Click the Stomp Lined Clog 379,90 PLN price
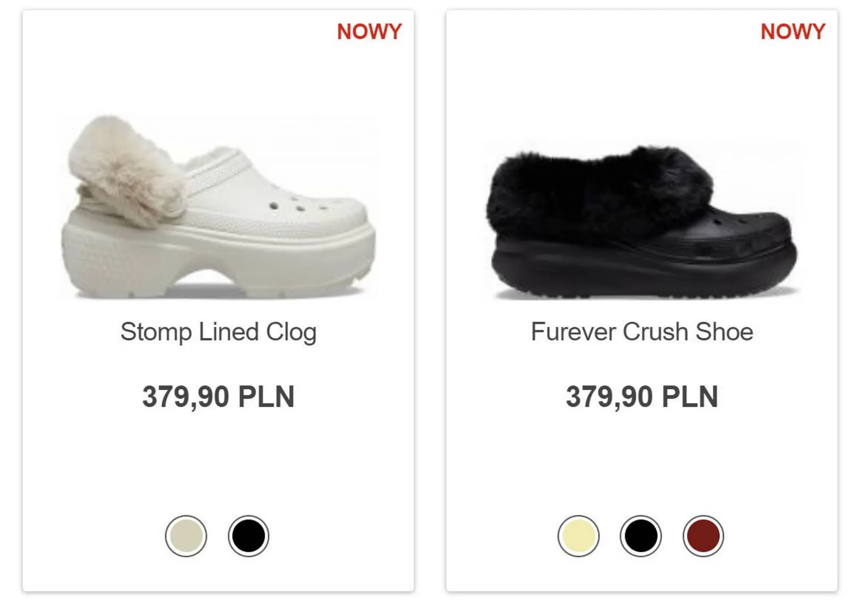The width and height of the screenshot is (854, 616). (218, 396)
